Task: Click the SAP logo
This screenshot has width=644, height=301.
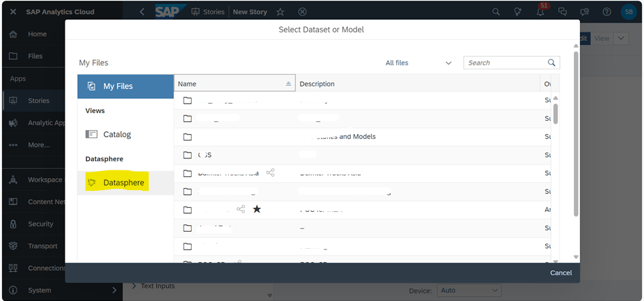Action: (x=169, y=11)
